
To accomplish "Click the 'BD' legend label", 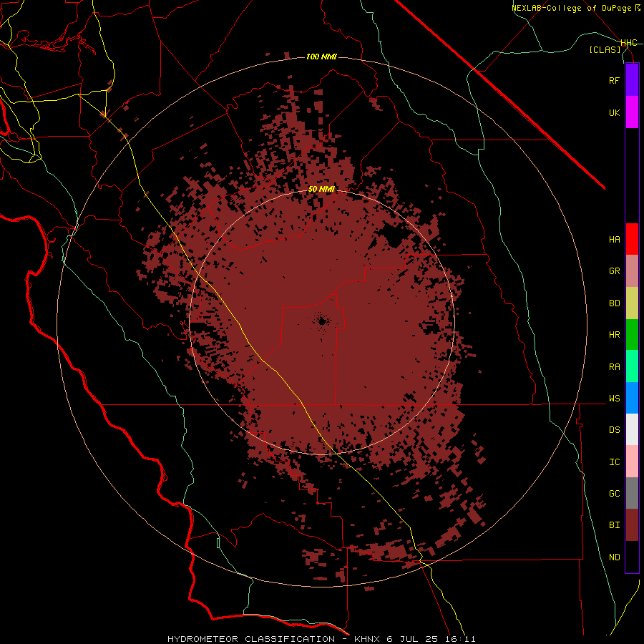I will tap(614, 303).
